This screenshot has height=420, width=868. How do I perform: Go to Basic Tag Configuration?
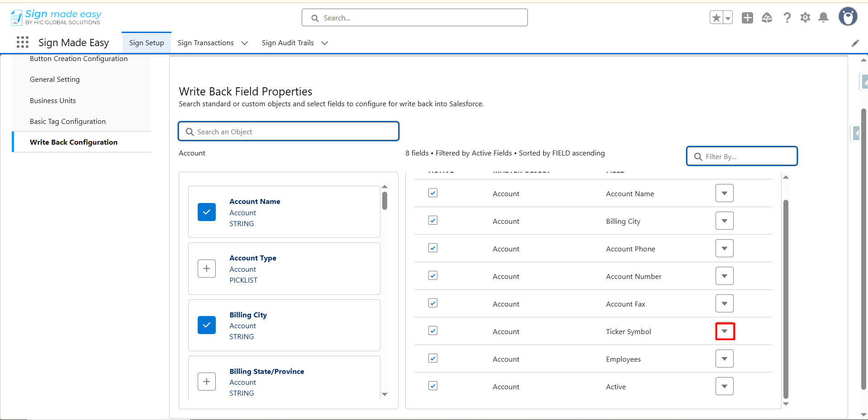pos(68,121)
